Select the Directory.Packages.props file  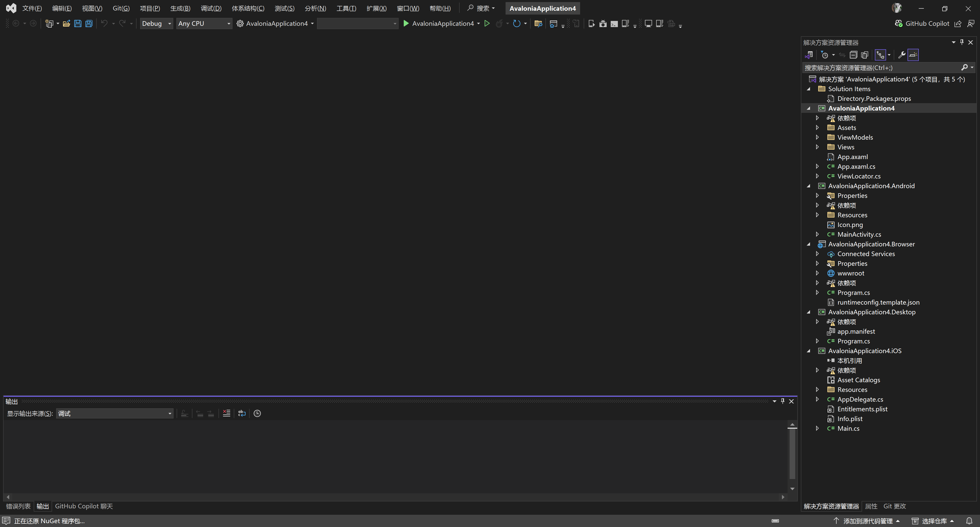[874, 99]
